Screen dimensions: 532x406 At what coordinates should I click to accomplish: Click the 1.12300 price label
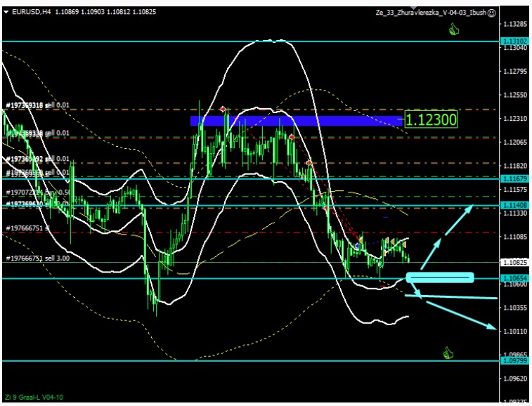pos(432,120)
